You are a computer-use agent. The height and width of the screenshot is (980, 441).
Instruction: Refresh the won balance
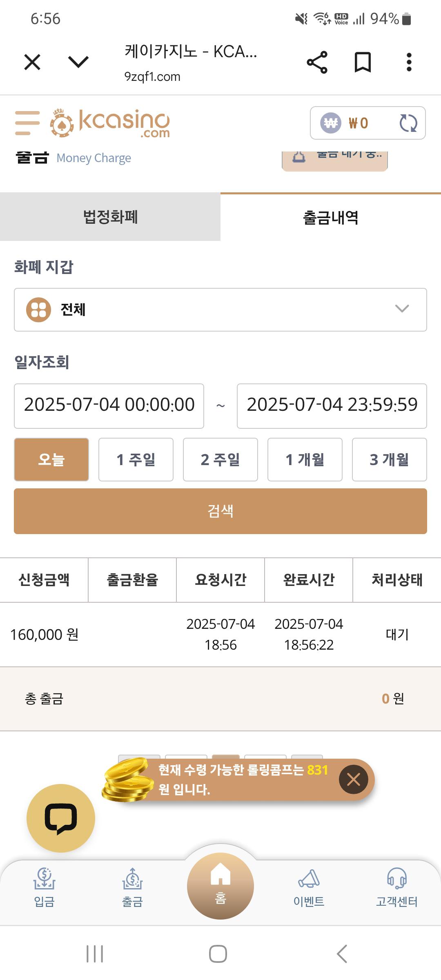click(x=408, y=123)
